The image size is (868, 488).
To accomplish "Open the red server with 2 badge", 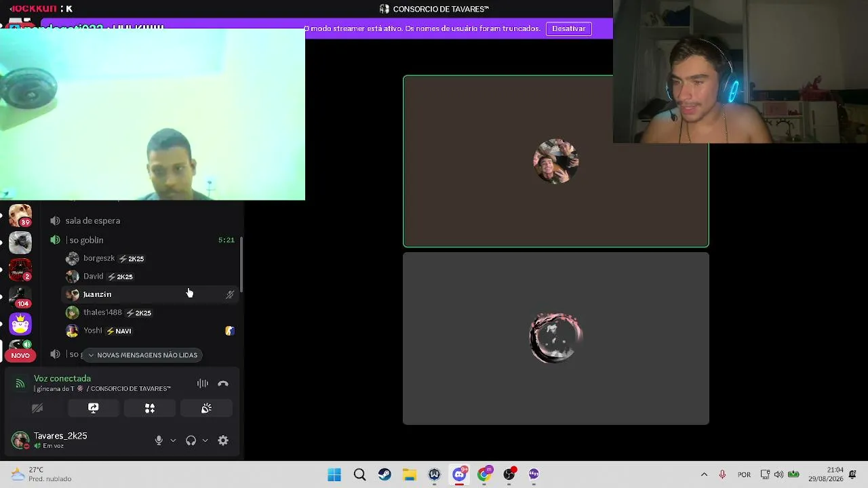I will coord(20,269).
